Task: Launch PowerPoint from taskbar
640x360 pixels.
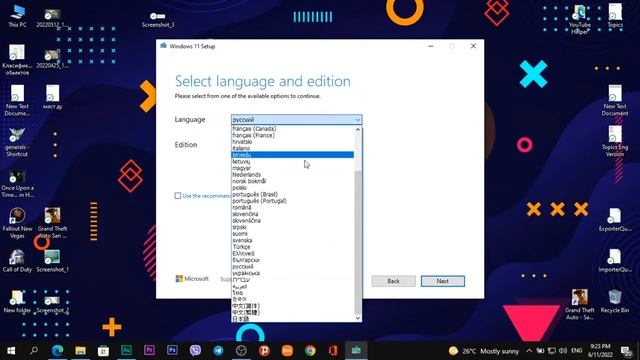Action: [x=264, y=350]
